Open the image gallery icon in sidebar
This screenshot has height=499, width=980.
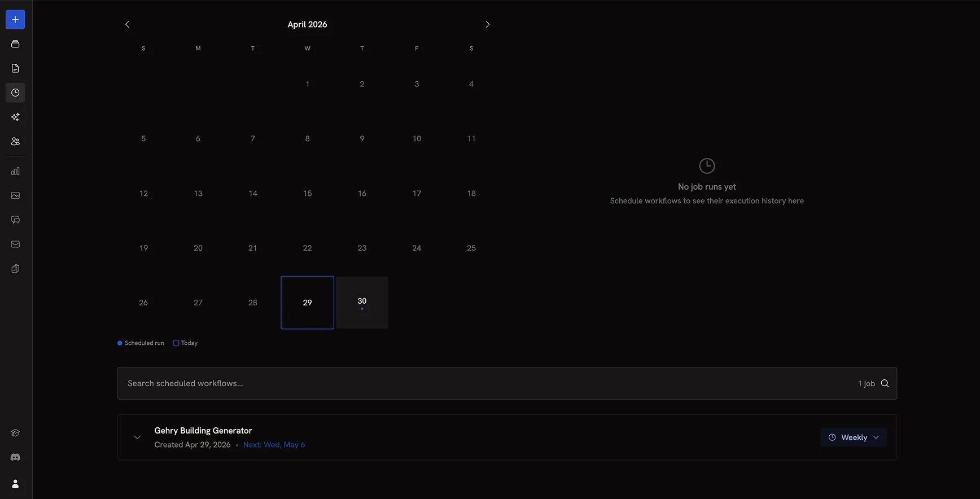[x=15, y=195]
